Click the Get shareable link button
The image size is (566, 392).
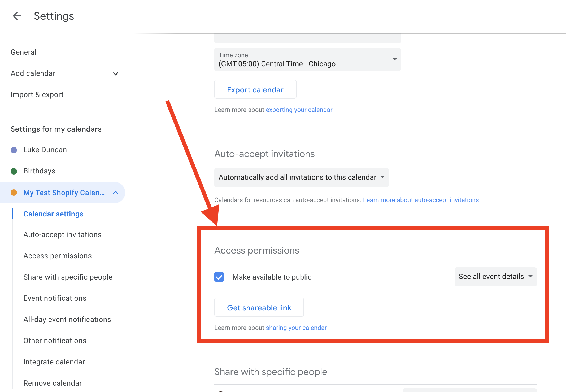click(x=259, y=308)
